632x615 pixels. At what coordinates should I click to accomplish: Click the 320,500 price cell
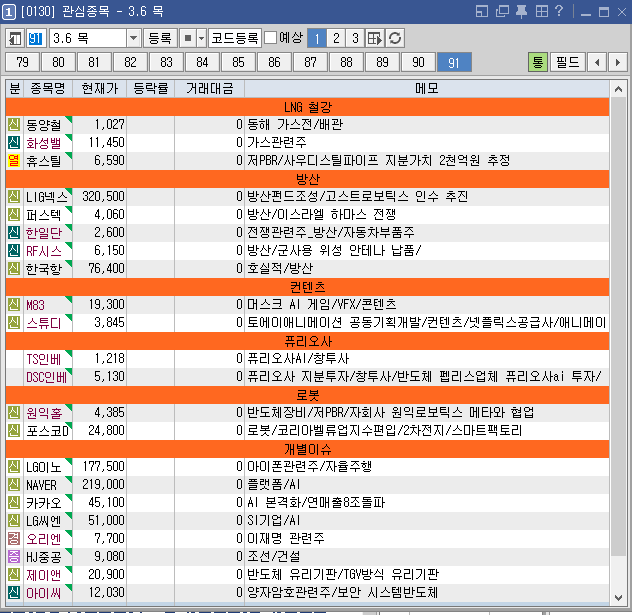(x=100, y=197)
